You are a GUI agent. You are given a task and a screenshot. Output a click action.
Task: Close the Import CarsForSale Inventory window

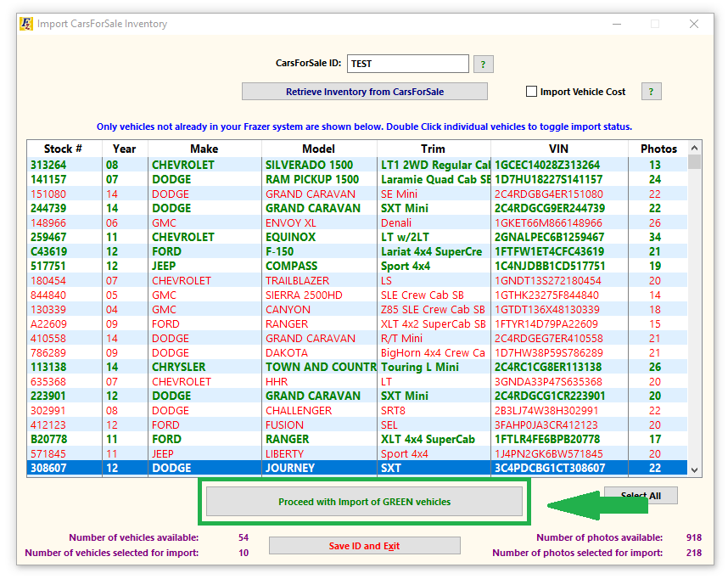694,24
